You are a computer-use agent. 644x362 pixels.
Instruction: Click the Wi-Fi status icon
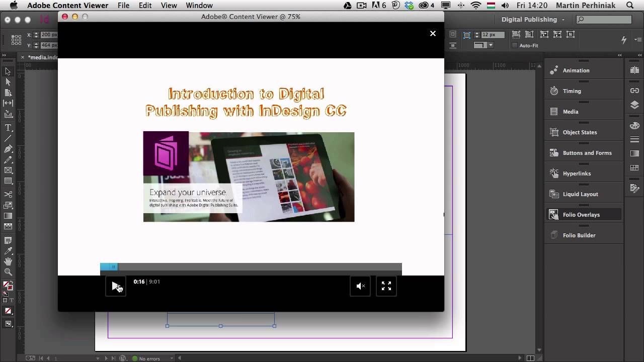(x=476, y=6)
